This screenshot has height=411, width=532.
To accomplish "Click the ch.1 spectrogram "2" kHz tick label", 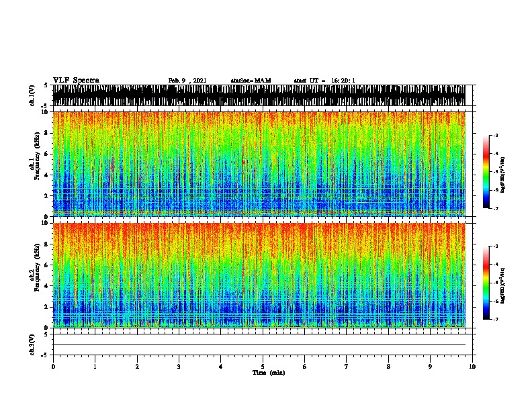I will pos(47,195).
